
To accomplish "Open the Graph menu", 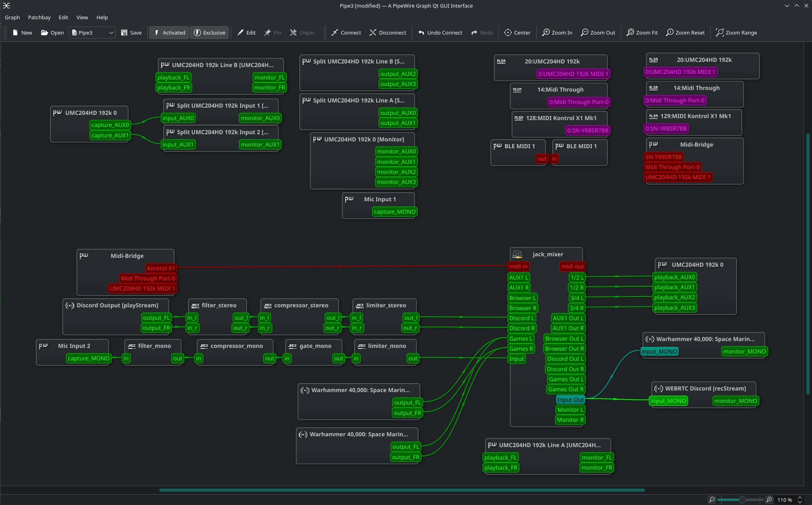I will (x=12, y=17).
